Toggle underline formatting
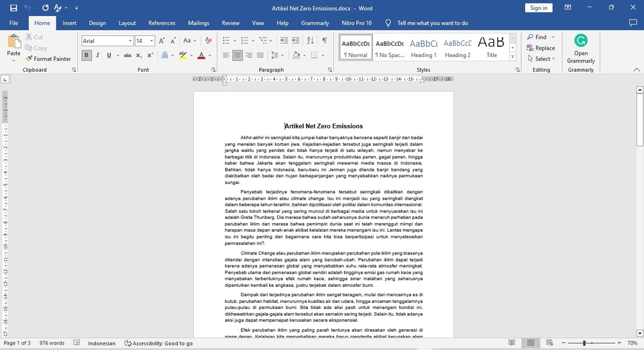 [109, 55]
